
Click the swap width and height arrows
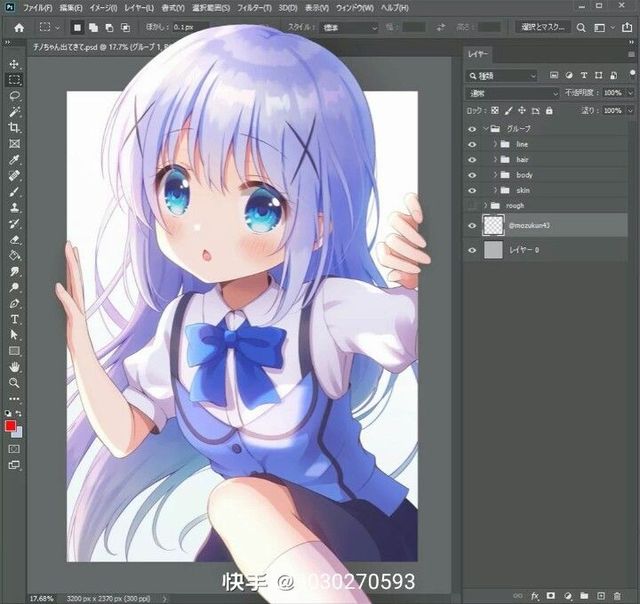(440, 27)
